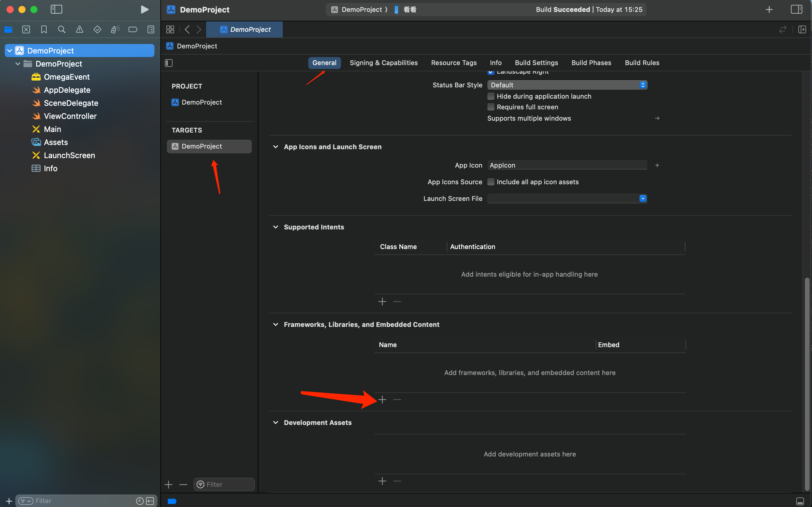Open the Bookmark navigator

click(44, 29)
